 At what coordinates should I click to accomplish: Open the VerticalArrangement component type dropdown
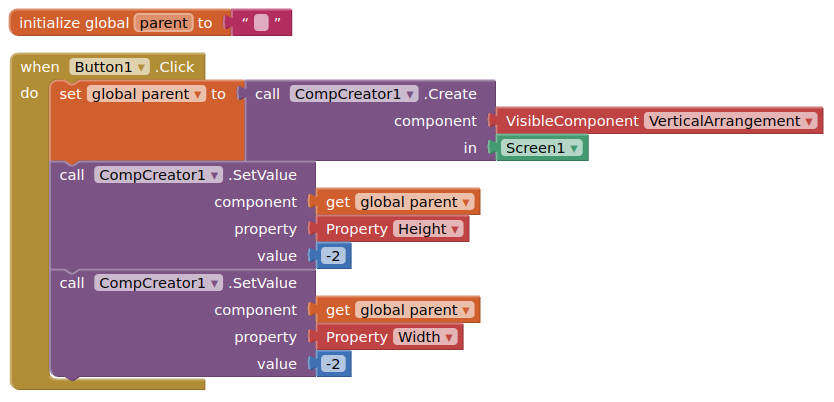731,121
